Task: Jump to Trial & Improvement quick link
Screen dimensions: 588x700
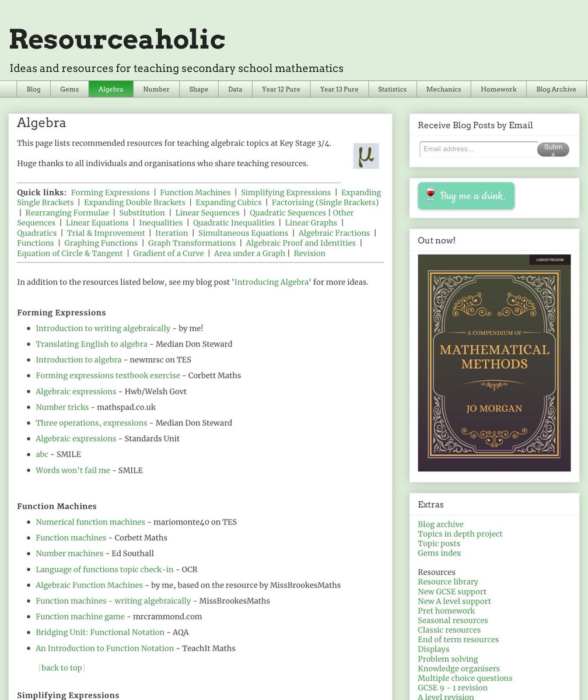Action: (x=106, y=233)
